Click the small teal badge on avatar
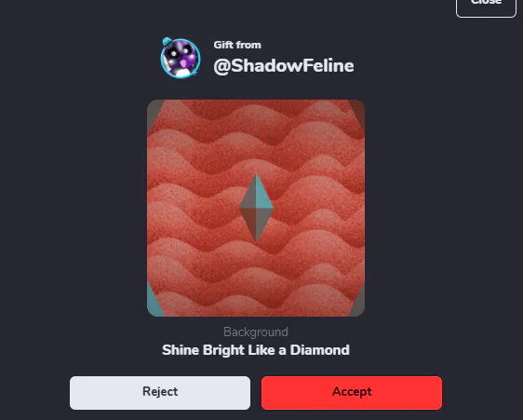 [x=167, y=42]
